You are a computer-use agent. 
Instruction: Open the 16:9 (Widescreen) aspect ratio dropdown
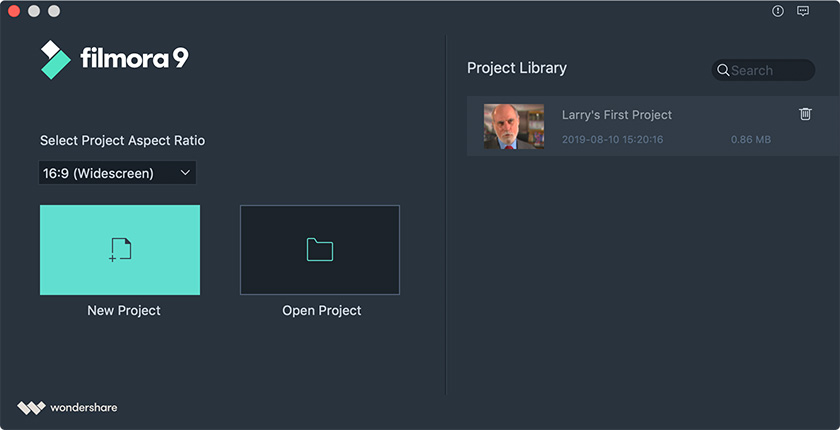(x=117, y=173)
